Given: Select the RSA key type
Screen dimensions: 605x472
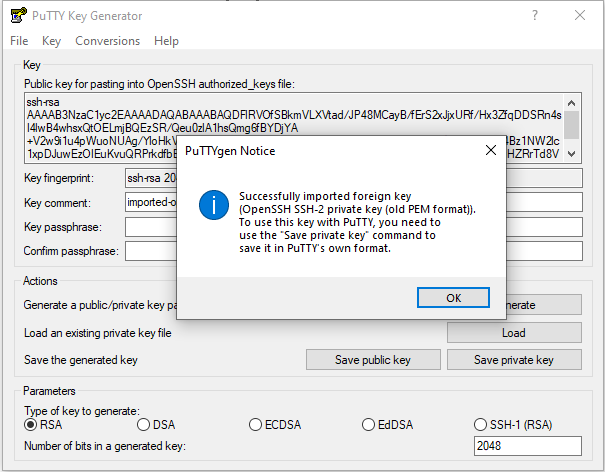Looking at the screenshot, I should click(31, 425).
